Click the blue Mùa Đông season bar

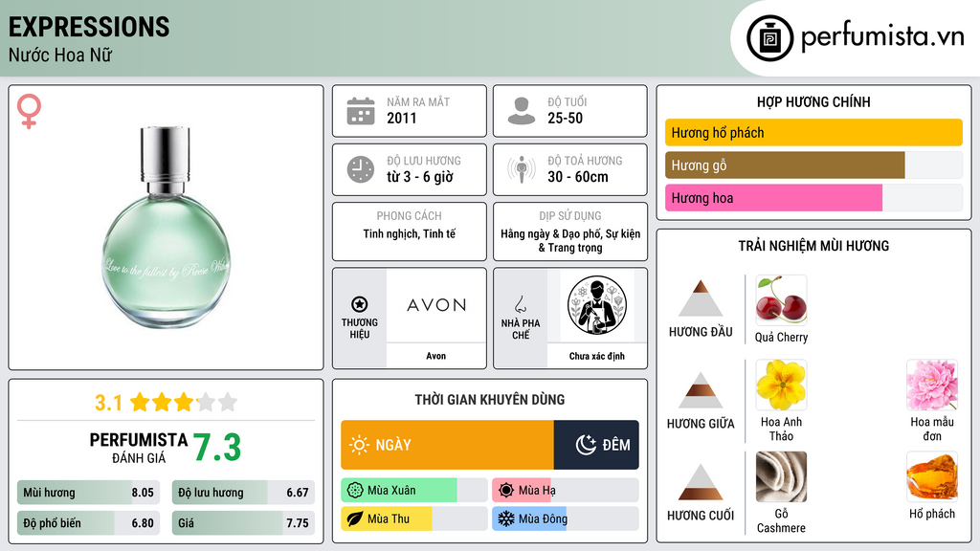click(529, 519)
